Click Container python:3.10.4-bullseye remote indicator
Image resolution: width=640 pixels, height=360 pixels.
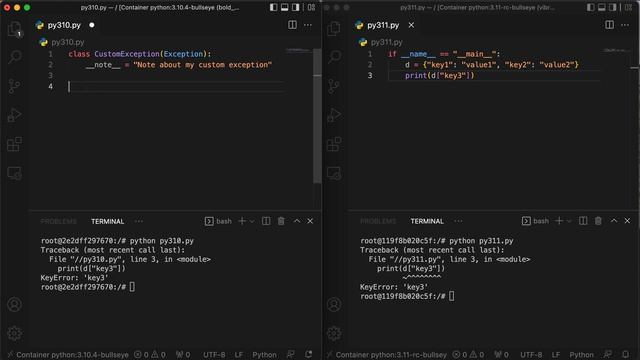point(68,355)
